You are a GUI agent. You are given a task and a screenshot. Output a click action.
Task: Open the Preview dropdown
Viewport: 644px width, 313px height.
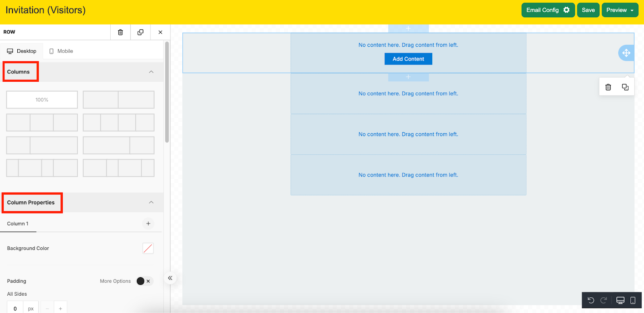coord(620,10)
